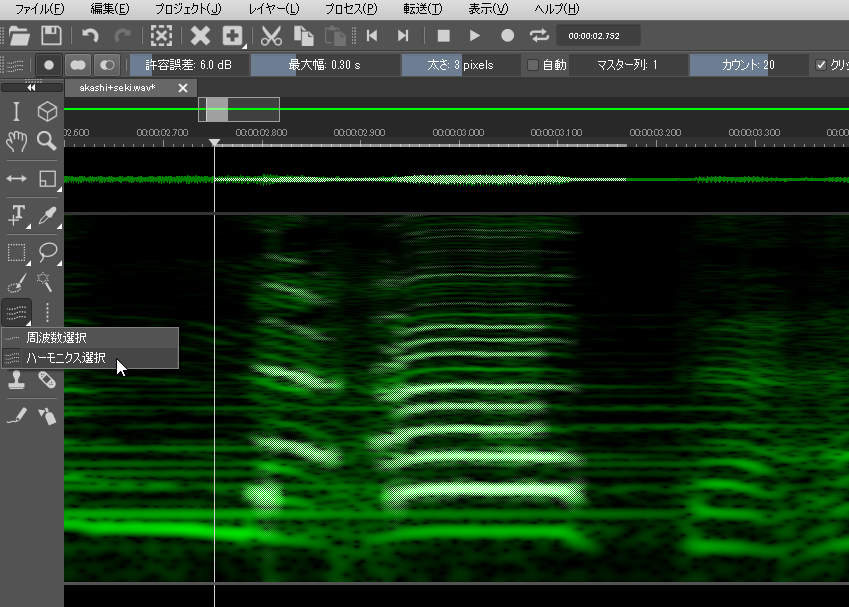849x607 pixels.
Task: Choose ハーモニクス選択 from the tool flyout
Action: point(90,358)
